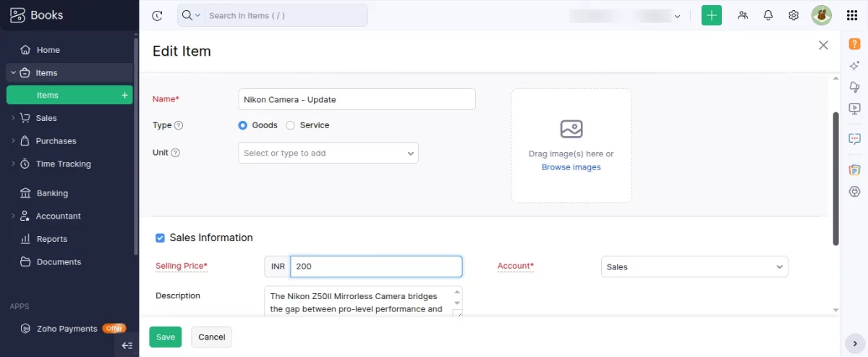Click in the Name input field
868x357 pixels.
[357, 99]
